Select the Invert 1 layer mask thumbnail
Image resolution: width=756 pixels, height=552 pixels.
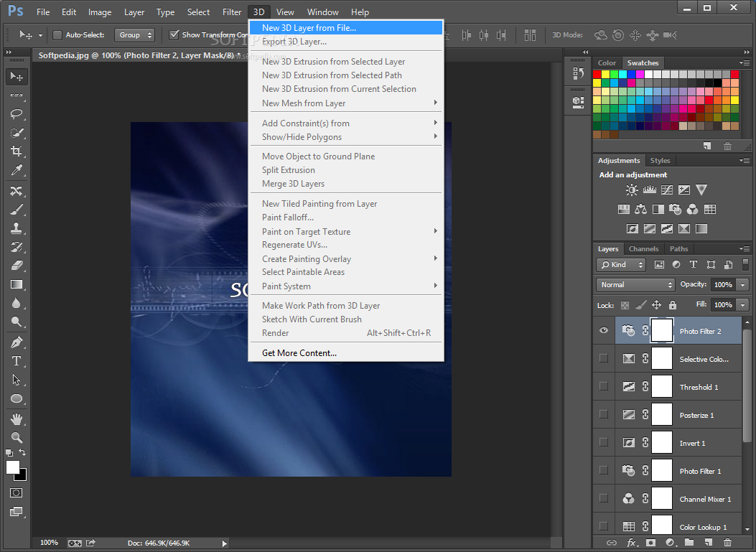tap(662, 443)
